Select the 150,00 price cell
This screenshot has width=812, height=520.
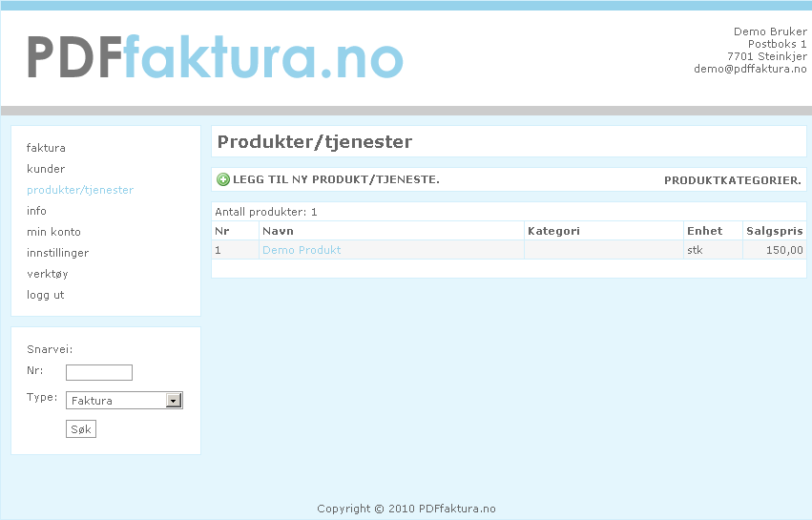(x=774, y=250)
